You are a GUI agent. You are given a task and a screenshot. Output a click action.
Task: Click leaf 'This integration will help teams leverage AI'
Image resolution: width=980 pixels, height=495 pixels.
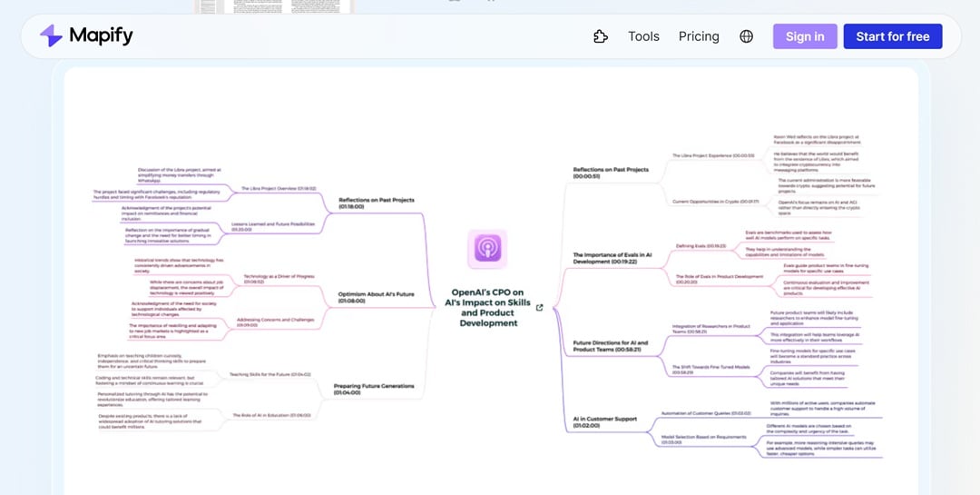(815, 337)
